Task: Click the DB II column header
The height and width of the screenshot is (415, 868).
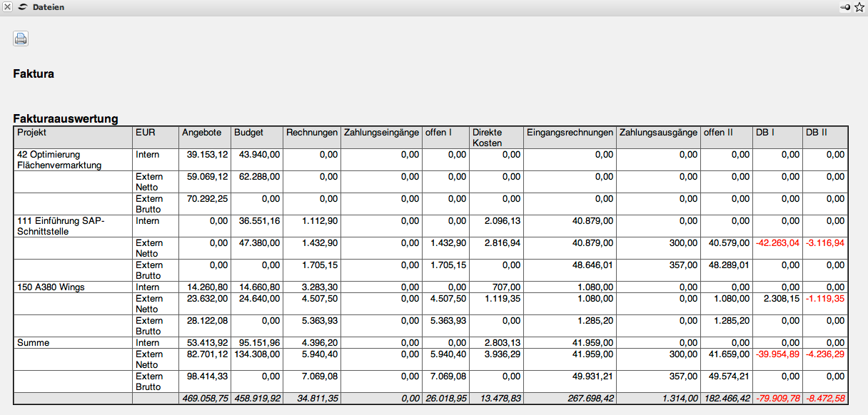Action: [816, 133]
